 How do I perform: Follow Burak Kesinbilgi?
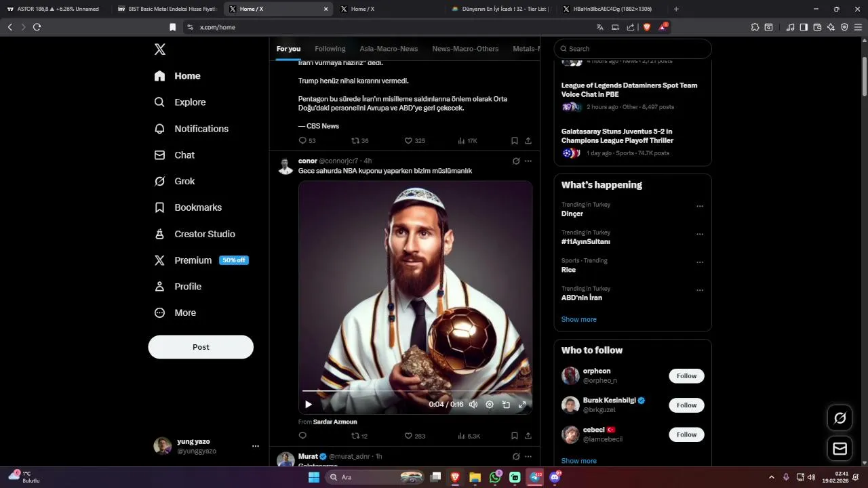[x=686, y=405]
